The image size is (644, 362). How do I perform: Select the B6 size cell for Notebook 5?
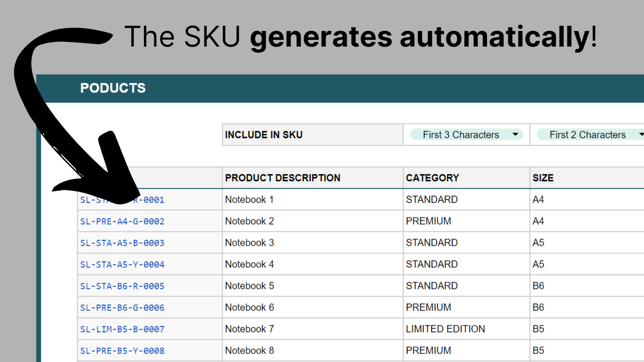538,286
